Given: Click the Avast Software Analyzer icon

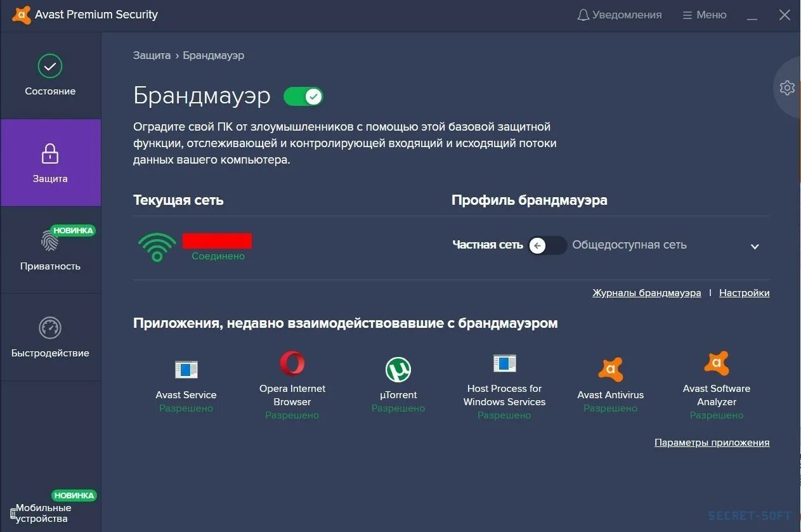Looking at the screenshot, I should pyautogui.click(x=717, y=363).
